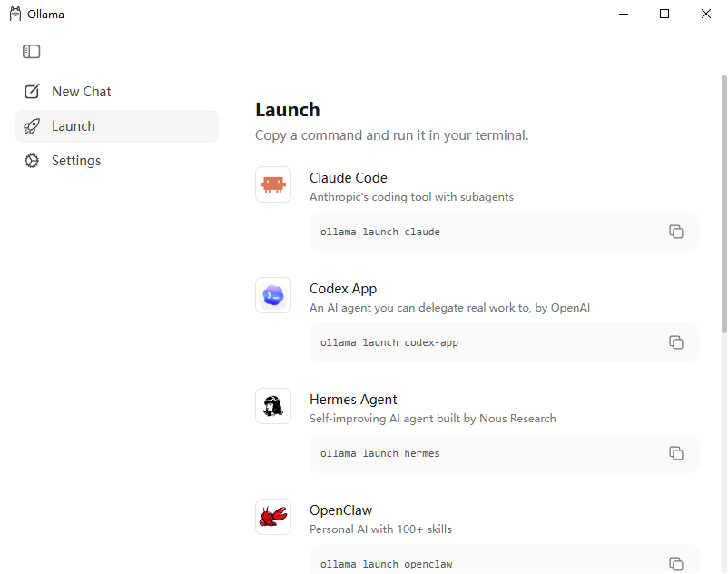Copy the ollama launch claude command
Viewport: 728px width, 574px height.
[x=676, y=232]
